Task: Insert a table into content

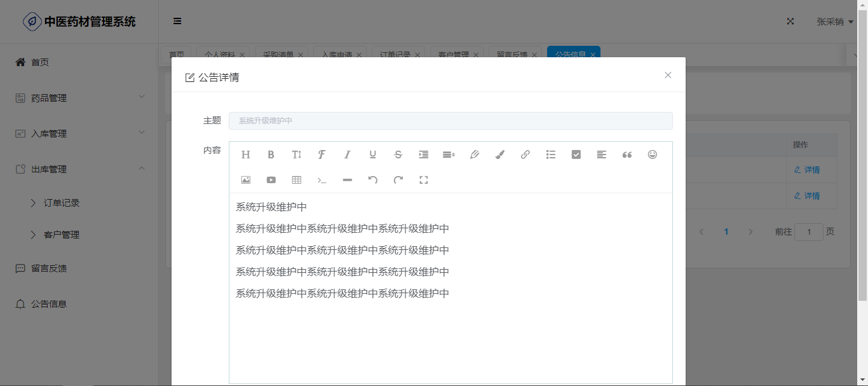Action: 297,180
